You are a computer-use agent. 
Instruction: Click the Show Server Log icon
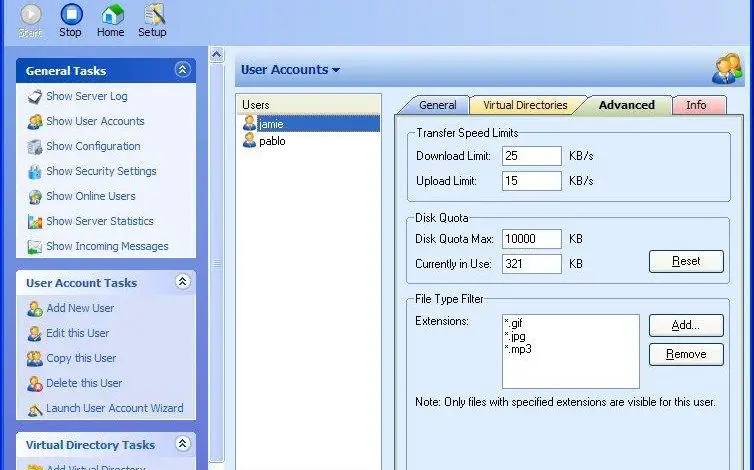click(x=35, y=97)
